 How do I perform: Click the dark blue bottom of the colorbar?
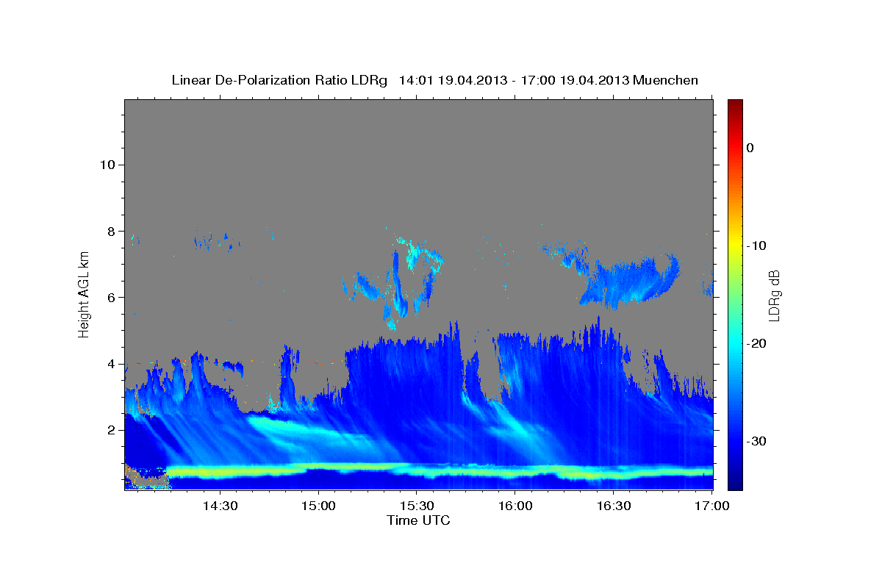[735, 483]
